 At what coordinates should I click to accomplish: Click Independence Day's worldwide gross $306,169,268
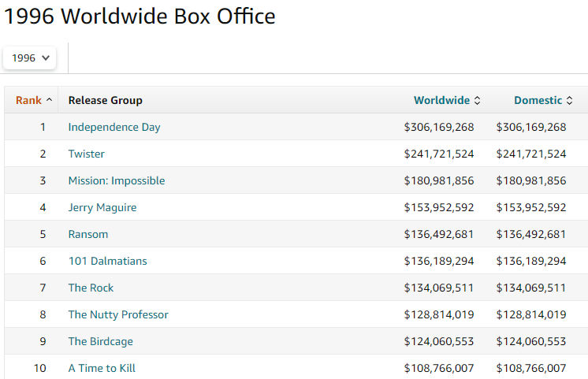tap(439, 127)
